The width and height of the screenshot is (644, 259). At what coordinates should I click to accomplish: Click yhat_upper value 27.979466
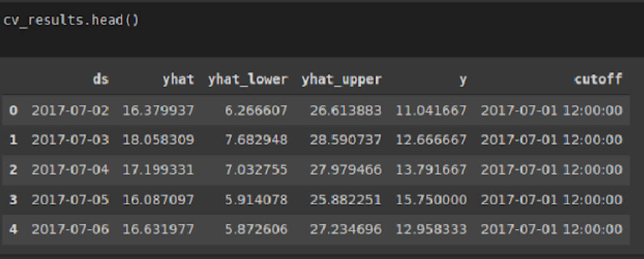pyautogui.click(x=345, y=169)
